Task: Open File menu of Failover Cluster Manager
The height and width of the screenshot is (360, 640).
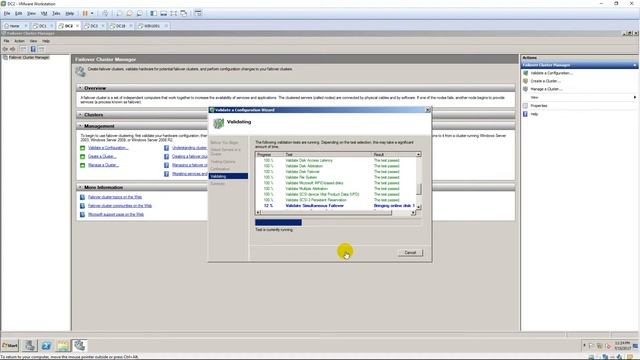Action: [6, 41]
